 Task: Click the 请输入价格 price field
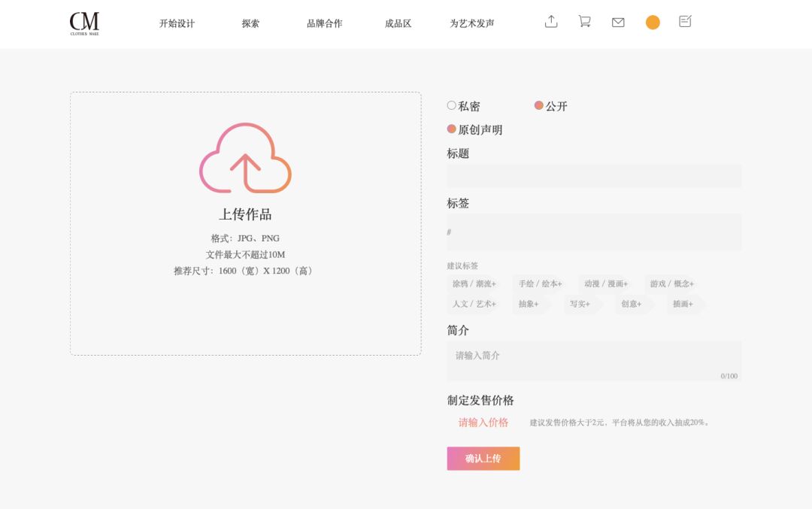click(483, 423)
